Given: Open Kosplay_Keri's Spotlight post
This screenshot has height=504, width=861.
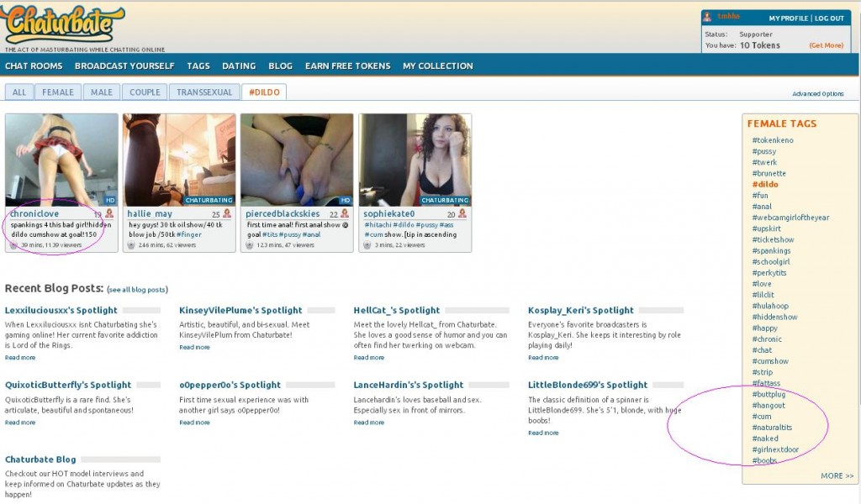Looking at the screenshot, I should coord(580,311).
